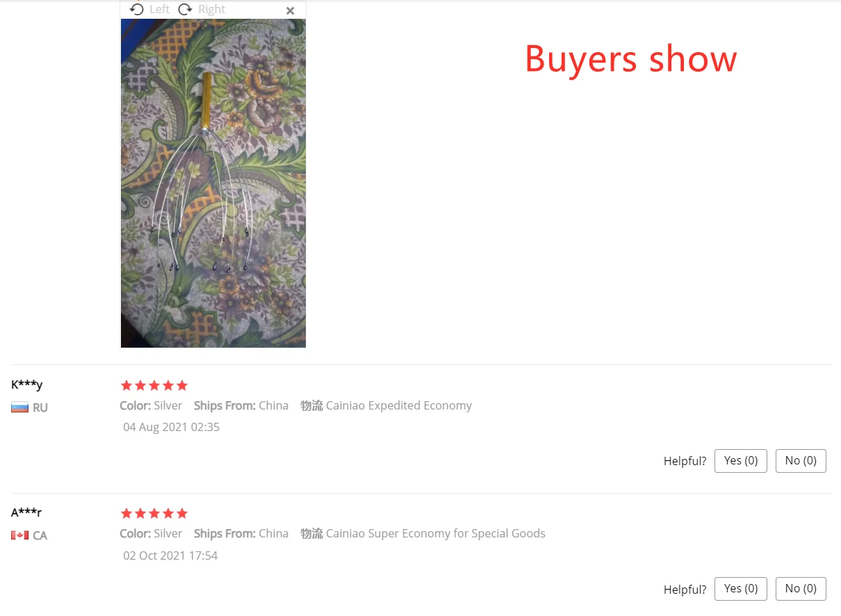Click A***r's five-star rating
The height and width of the screenshot is (616, 841).
pos(154,513)
